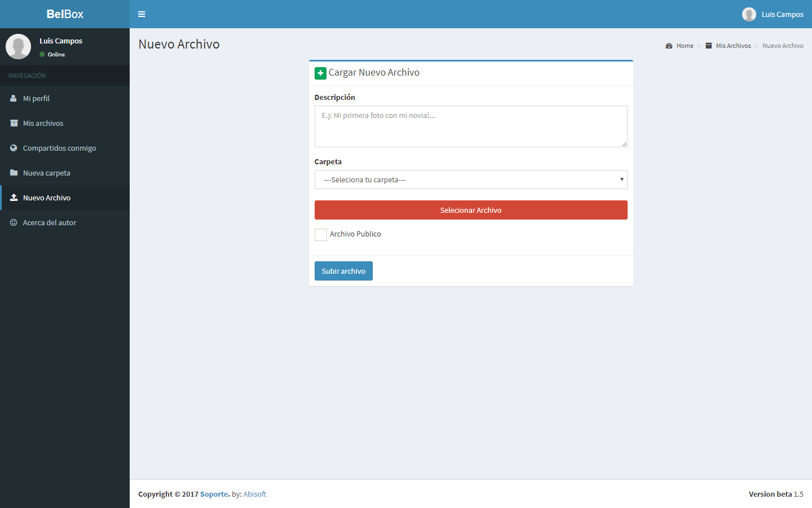Open the Abisoft link in the footer
Viewport: 812px width, 508px height.
(x=254, y=494)
